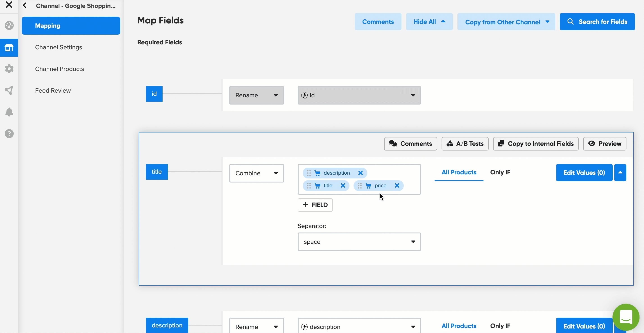Viewport: 644px width, 333px height.
Task: Open the id source field dropdown
Action: pyautogui.click(x=359, y=95)
